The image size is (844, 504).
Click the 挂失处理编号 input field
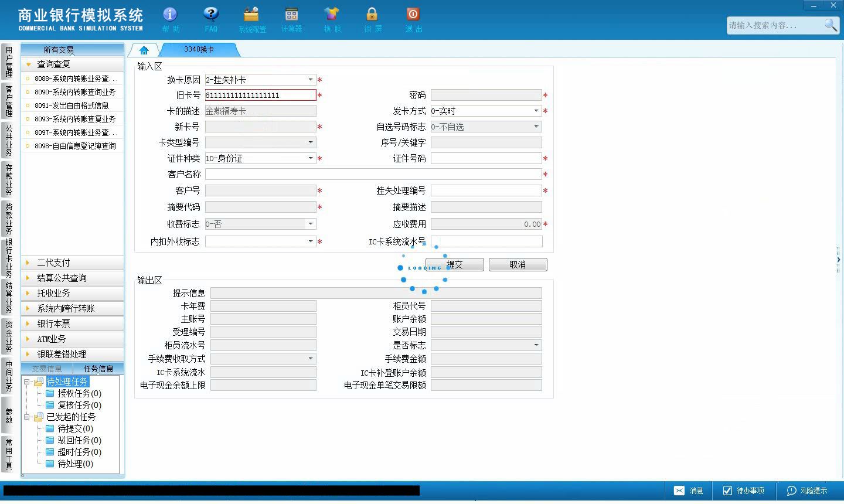(486, 190)
